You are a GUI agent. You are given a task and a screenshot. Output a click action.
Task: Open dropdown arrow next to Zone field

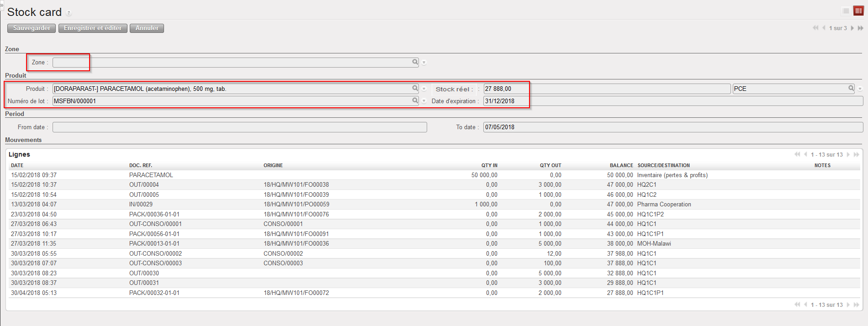(424, 63)
